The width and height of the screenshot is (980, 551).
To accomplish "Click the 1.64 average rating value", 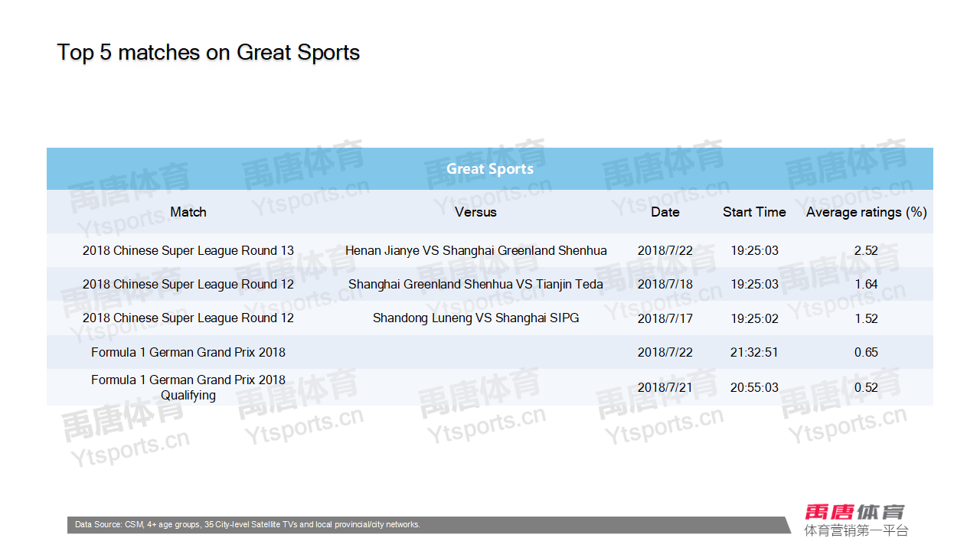I will click(866, 285).
